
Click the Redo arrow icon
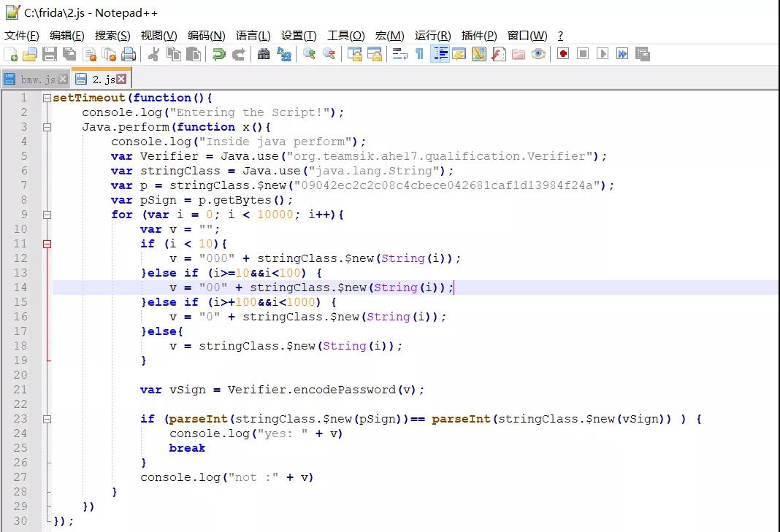pyautogui.click(x=239, y=54)
